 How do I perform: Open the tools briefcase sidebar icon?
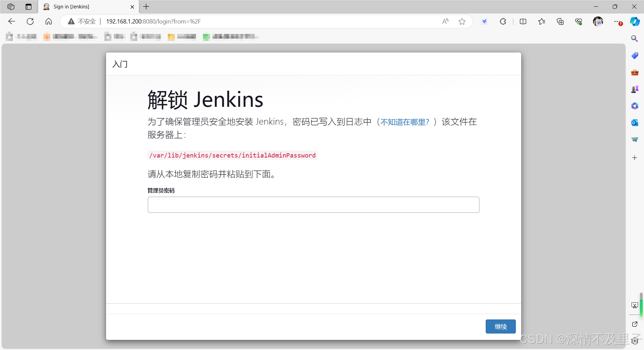coord(635,73)
